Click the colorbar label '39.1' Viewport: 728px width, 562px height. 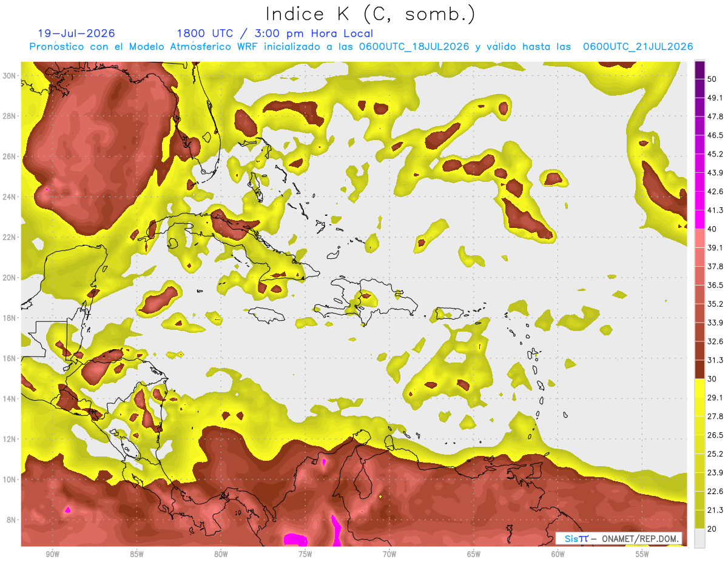pos(715,247)
